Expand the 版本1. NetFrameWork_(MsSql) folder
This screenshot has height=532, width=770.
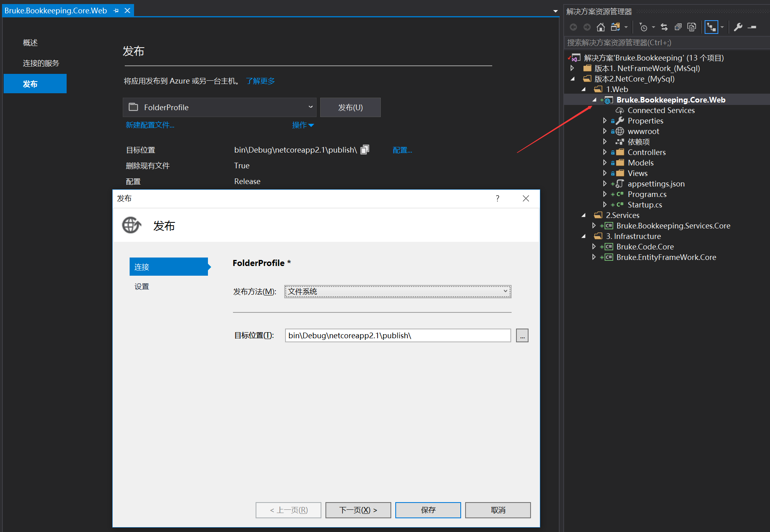[x=572, y=68]
